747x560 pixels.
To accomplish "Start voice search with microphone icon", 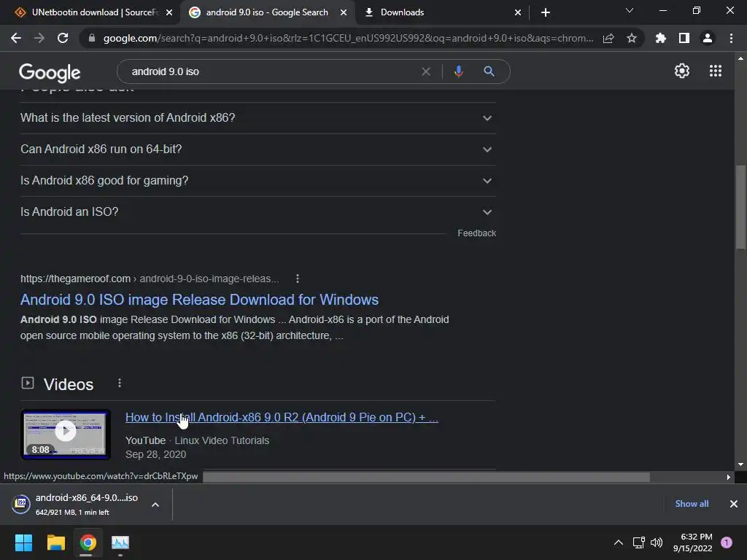I will tap(458, 71).
